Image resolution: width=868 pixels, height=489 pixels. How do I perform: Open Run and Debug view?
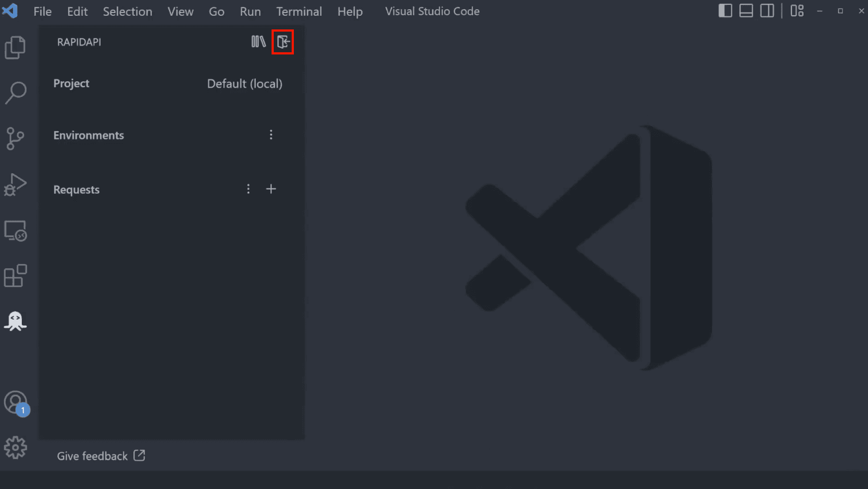point(15,185)
